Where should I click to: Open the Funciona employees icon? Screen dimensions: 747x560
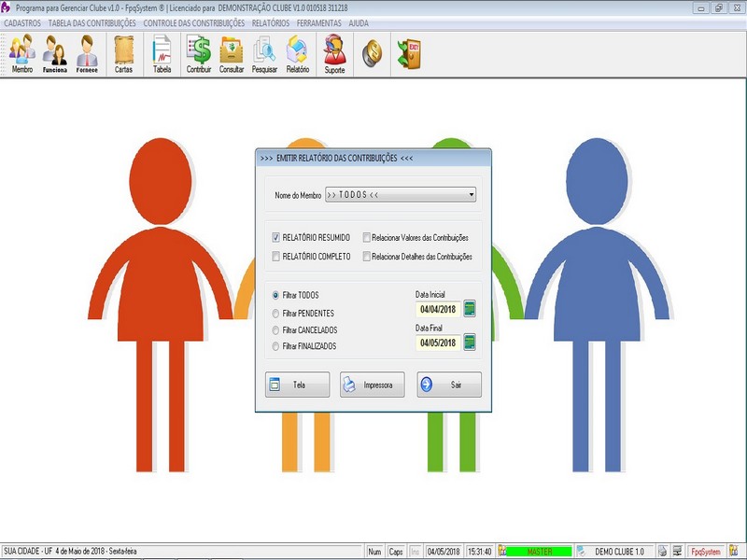click(x=55, y=54)
